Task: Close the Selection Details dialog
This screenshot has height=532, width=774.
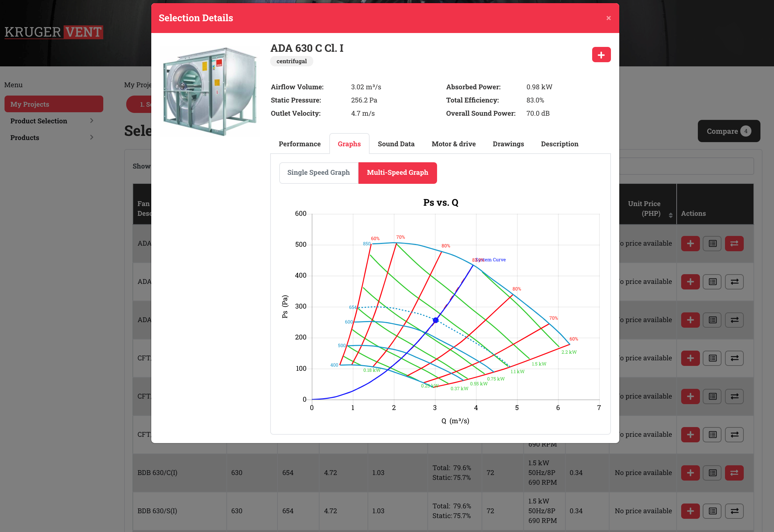Action: (x=608, y=18)
